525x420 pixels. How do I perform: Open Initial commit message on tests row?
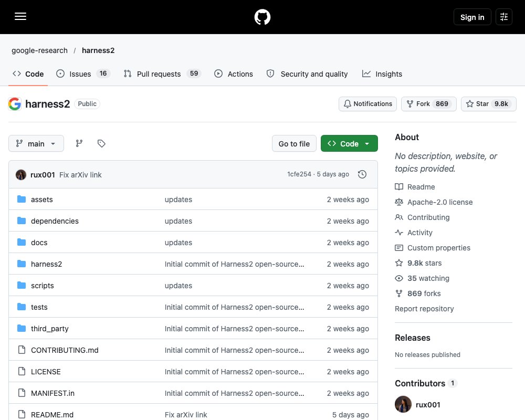tap(234, 307)
